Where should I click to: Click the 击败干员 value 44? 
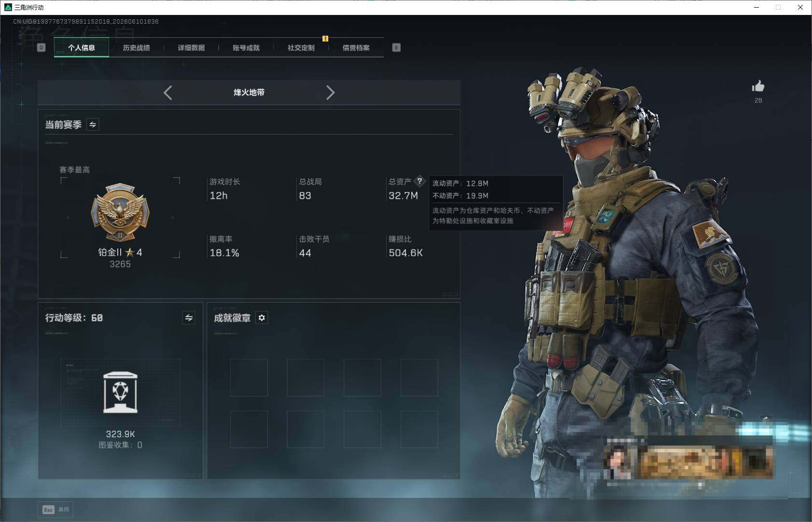pos(305,253)
